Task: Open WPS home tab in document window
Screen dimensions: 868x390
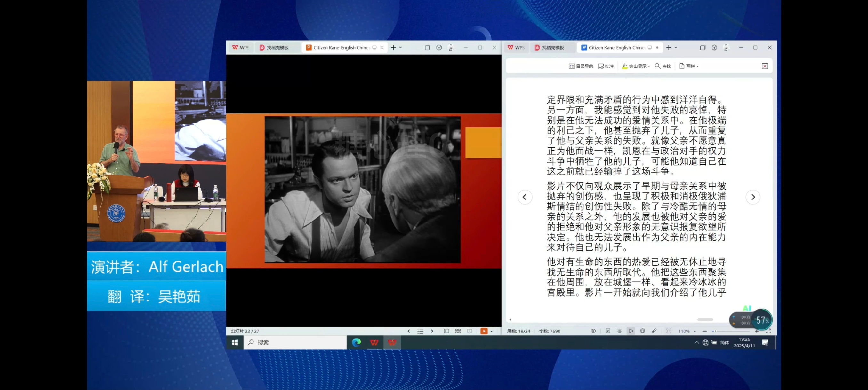Action: coord(516,47)
